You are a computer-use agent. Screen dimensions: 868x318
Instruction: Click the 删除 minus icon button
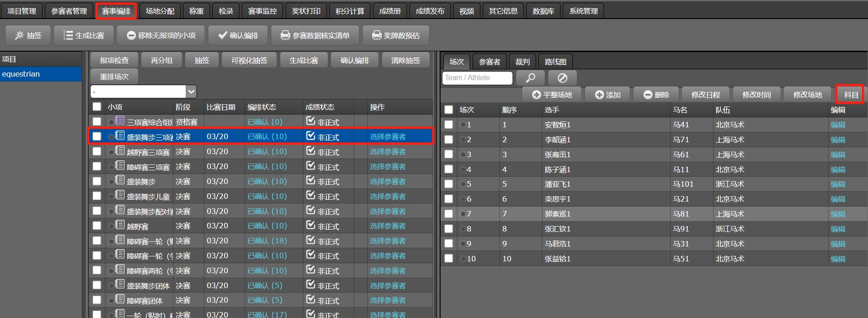(656, 95)
